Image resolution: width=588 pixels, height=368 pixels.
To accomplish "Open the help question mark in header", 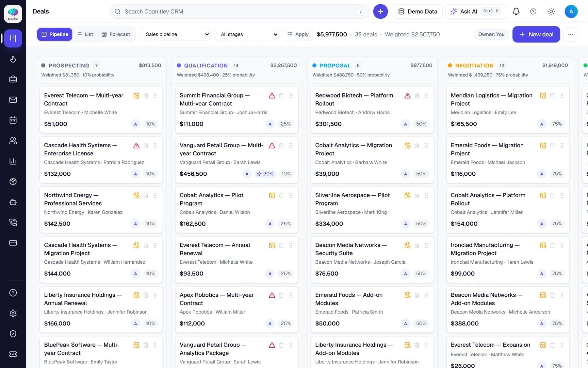I will (x=533, y=11).
